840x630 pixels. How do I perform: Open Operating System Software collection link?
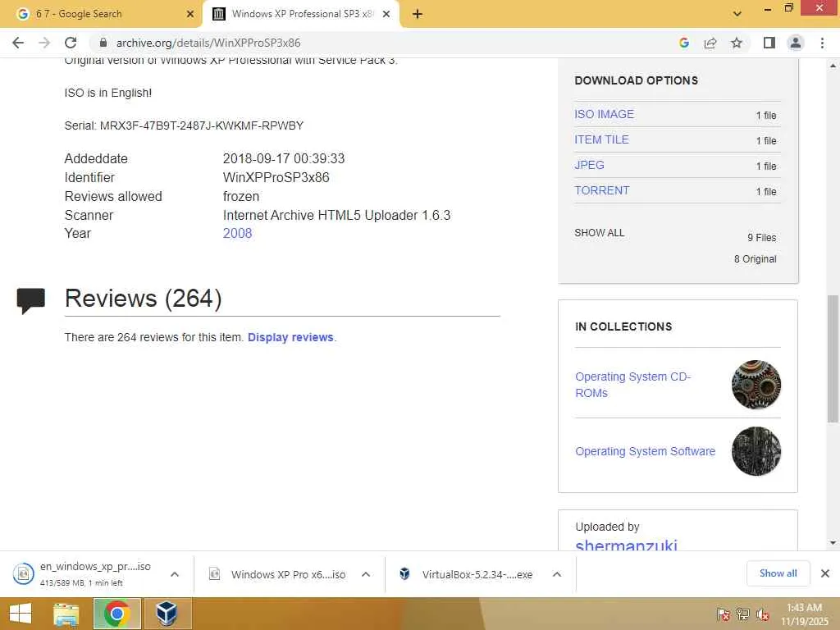point(645,451)
